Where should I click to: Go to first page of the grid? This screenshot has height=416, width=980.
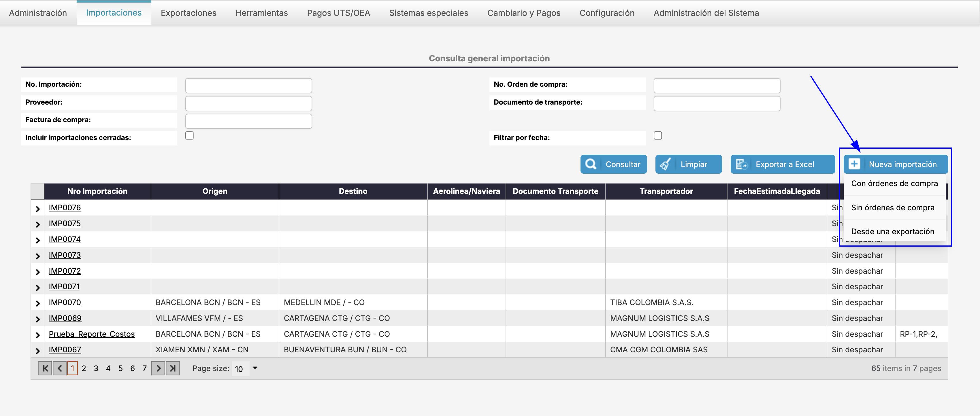(x=45, y=368)
